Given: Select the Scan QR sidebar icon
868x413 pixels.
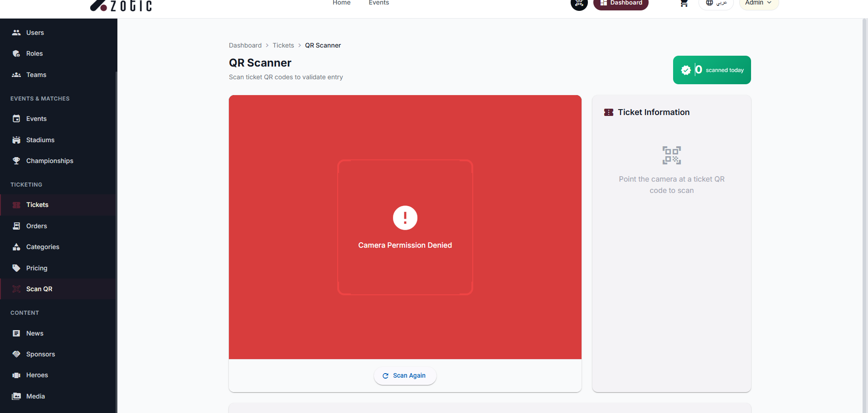Looking at the screenshot, I should (16, 288).
